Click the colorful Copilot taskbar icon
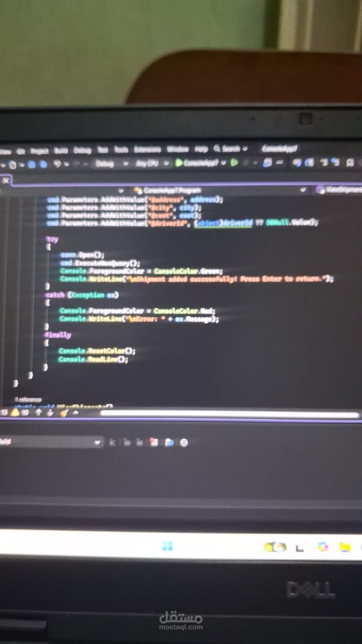The width and height of the screenshot is (362, 644). pos(322,547)
